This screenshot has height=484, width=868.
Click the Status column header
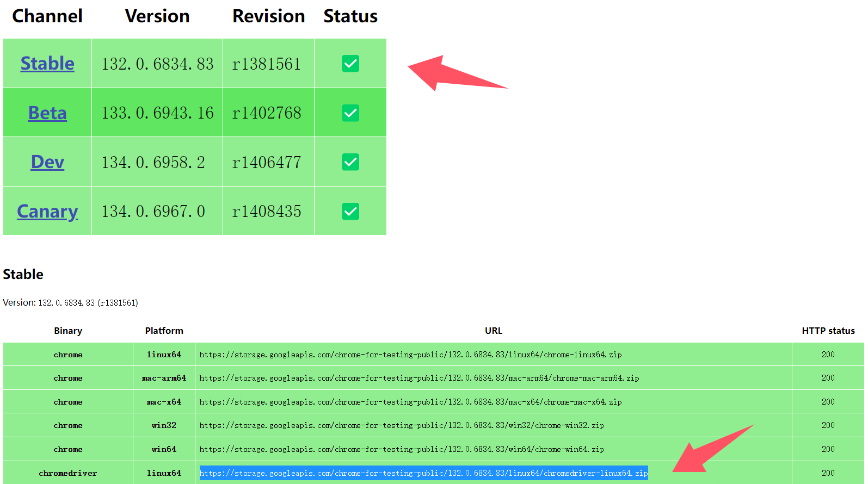click(350, 16)
